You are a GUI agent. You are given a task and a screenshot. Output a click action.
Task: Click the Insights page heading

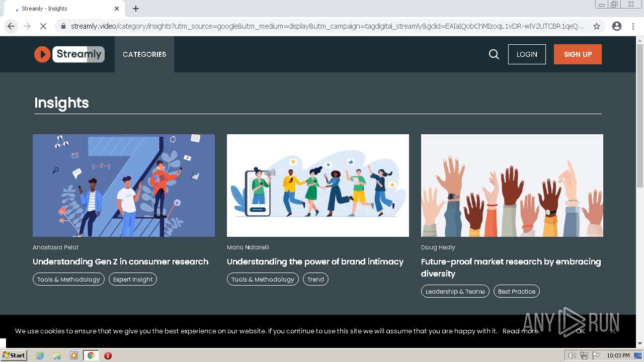click(x=61, y=103)
